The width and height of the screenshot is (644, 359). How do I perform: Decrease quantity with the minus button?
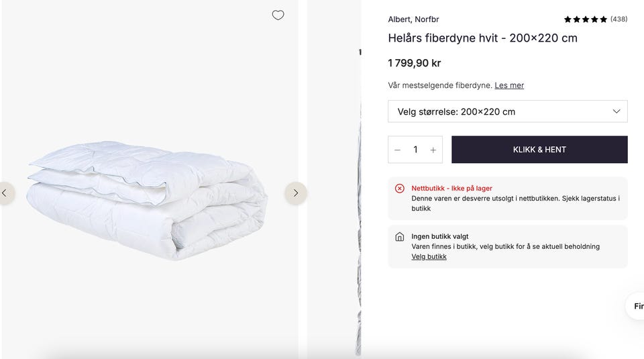pyautogui.click(x=398, y=150)
